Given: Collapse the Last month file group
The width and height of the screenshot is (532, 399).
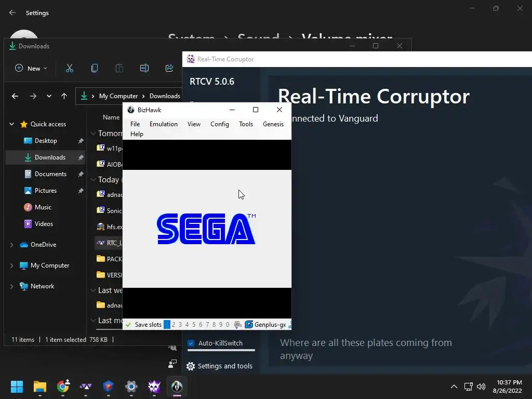Looking at the screenshot, I should click(93, 320).
